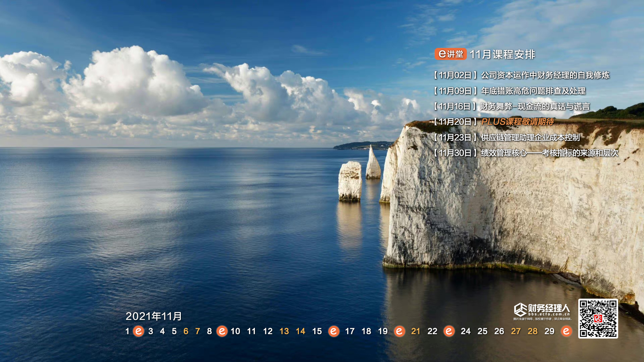Viewport: 644px width, 362px height.
Task: Click calendar date 15
Action: click(x=317, y=331)
